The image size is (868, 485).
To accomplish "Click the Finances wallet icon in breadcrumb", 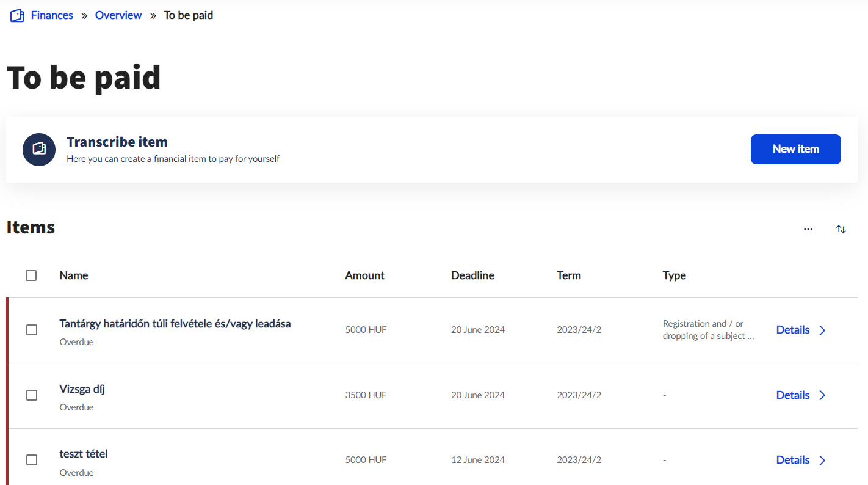I will pyautogui.click(x=17, y=15).
